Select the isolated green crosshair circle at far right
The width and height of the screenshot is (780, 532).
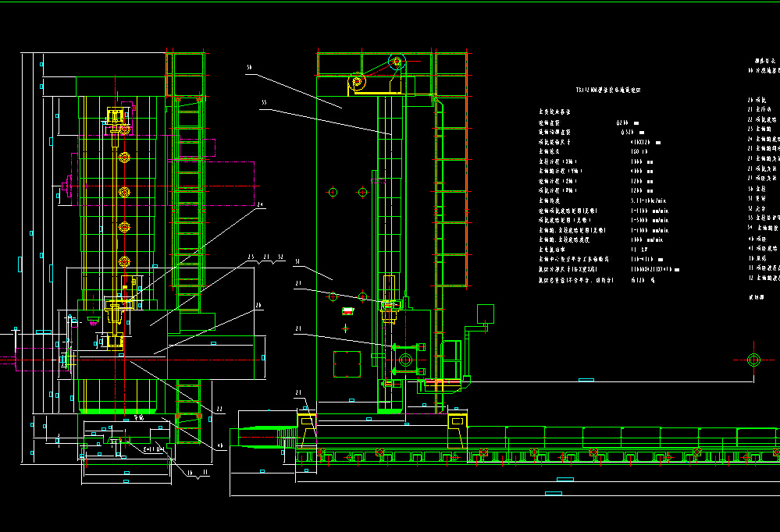[x=753, y=360]
